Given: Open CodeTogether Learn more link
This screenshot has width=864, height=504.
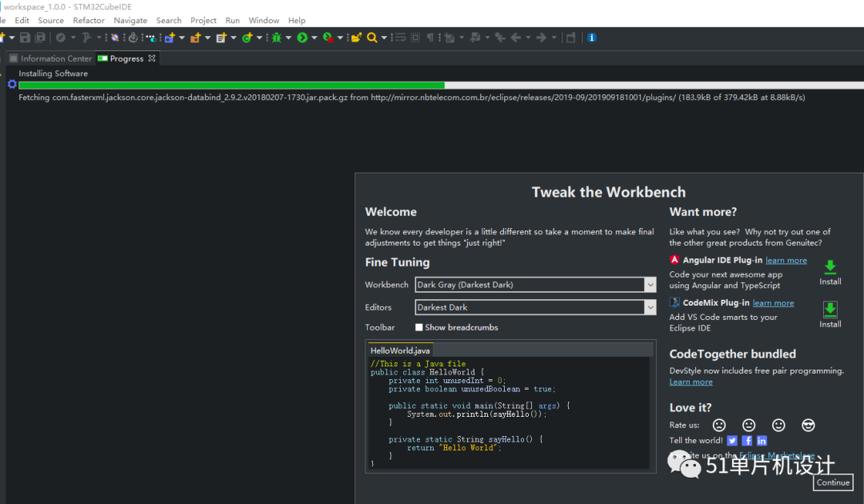Looking at the screenshot, I should (691, 382).
